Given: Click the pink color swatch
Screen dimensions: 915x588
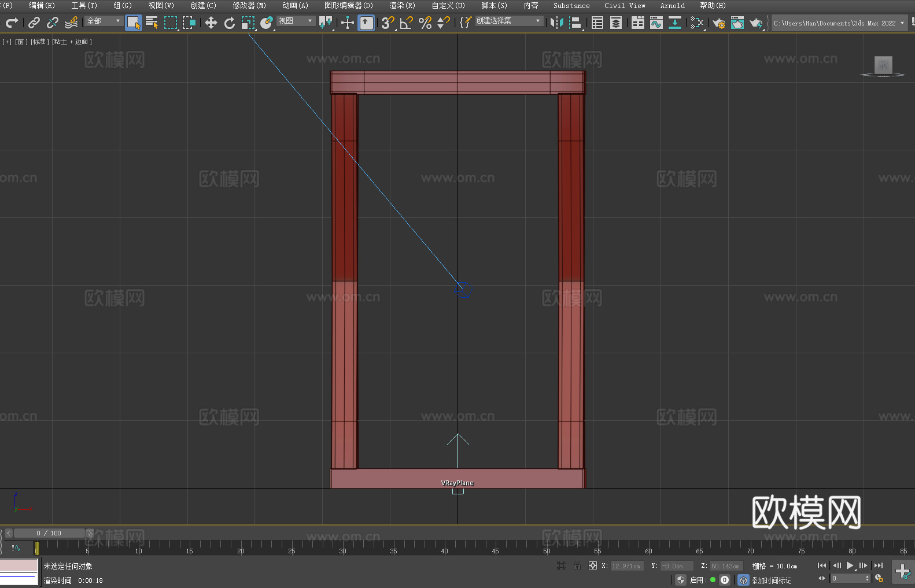Looking at the screenshot, I should [19, 565].
